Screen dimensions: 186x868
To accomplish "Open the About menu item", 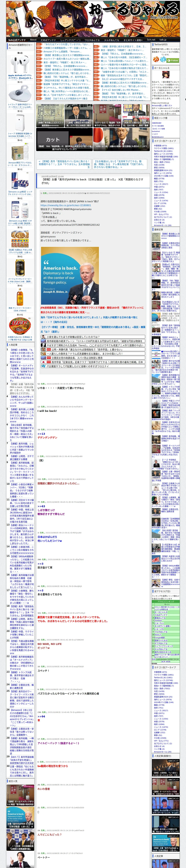I will click(33, 40).
